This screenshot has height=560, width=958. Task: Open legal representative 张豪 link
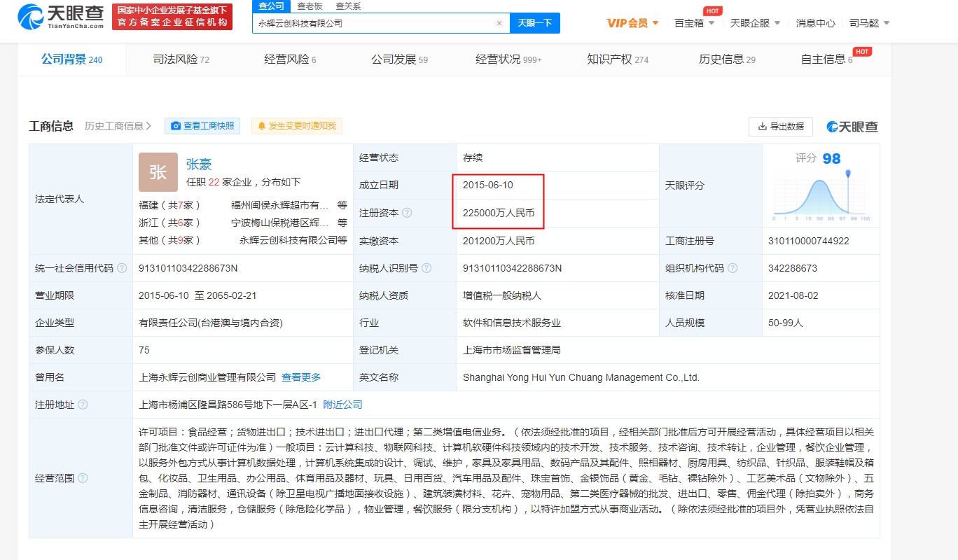[199, 165]
